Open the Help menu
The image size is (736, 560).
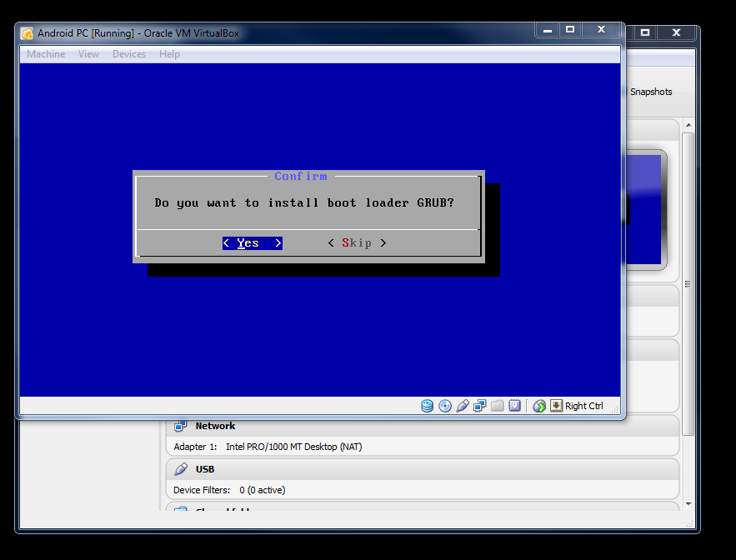[x=169, y=54]
